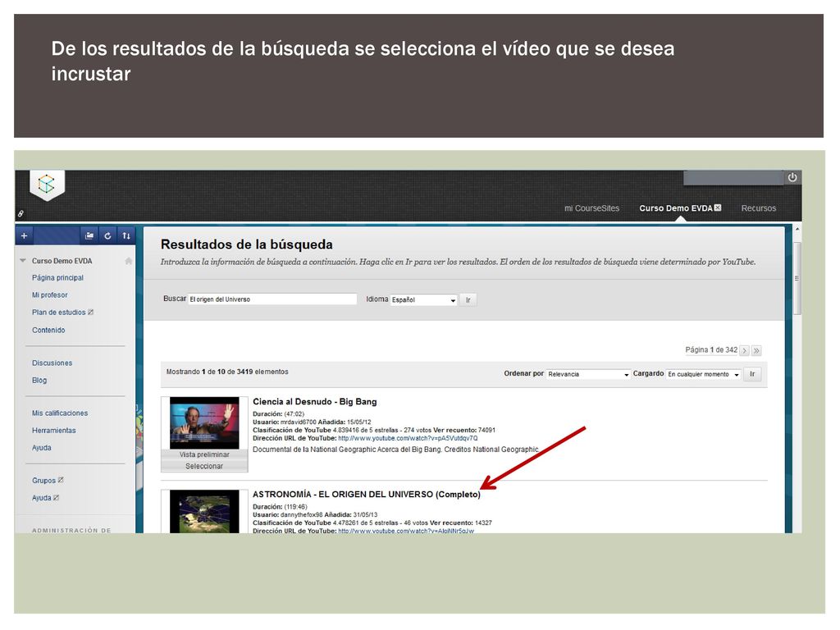The height and width of the screenshot is (630, 840).
Task: Open the Contenido section
Action: pyautogui.click(x=48, y=330)
